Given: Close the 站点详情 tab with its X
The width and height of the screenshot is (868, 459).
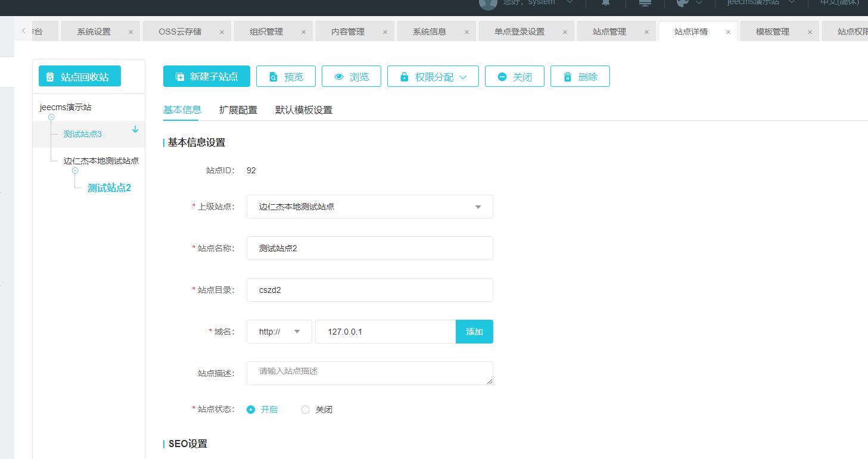Looking at the screenshot, I should [728, 32].
